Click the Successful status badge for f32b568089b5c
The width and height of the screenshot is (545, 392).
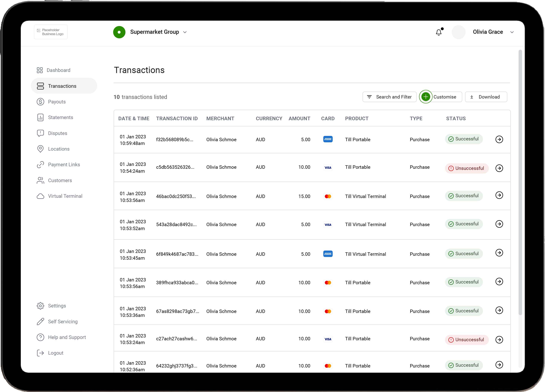464,139
